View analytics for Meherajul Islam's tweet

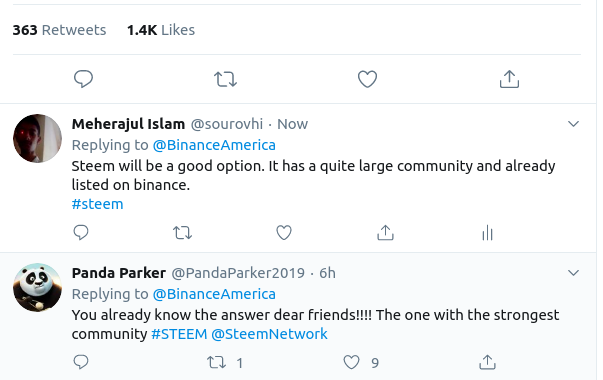487,233
